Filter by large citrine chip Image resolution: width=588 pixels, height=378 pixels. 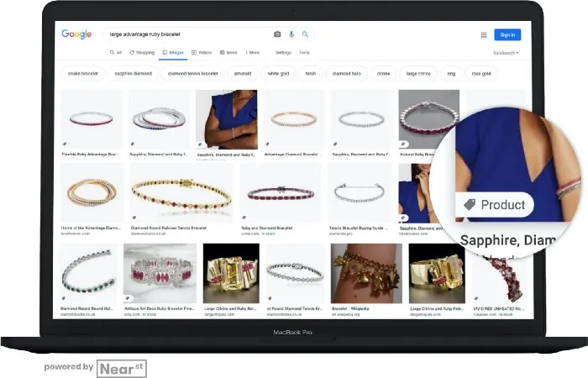(x=418, y=74)
